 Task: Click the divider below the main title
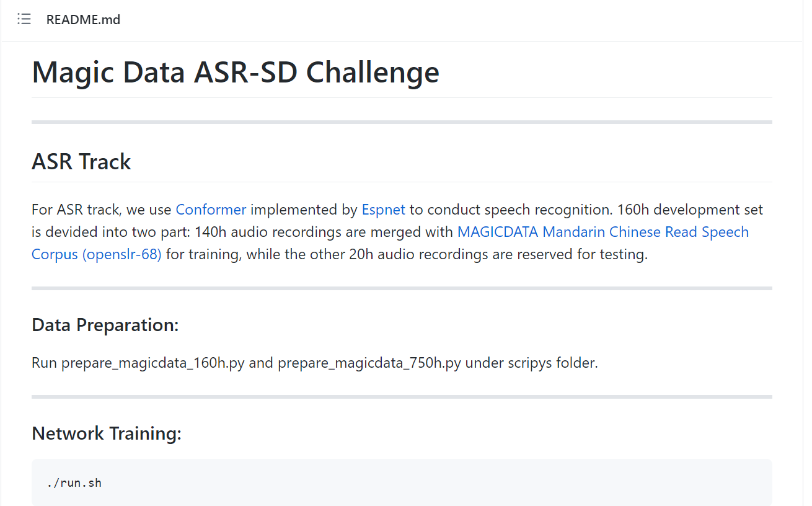(x=402, y=122)
